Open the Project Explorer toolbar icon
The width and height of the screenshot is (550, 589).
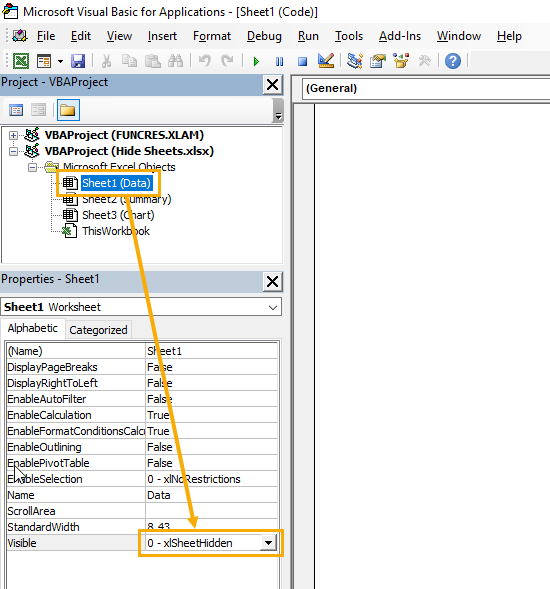[x=355, y=60]
